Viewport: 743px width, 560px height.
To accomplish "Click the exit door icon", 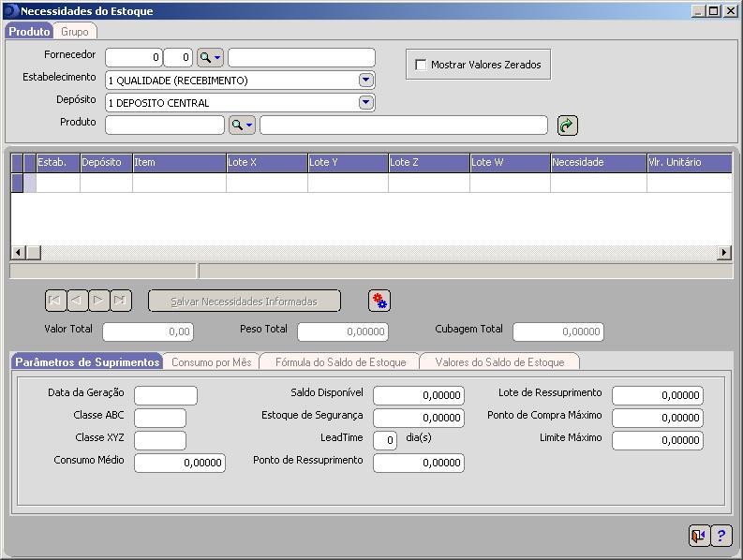I will click(699, 536).
